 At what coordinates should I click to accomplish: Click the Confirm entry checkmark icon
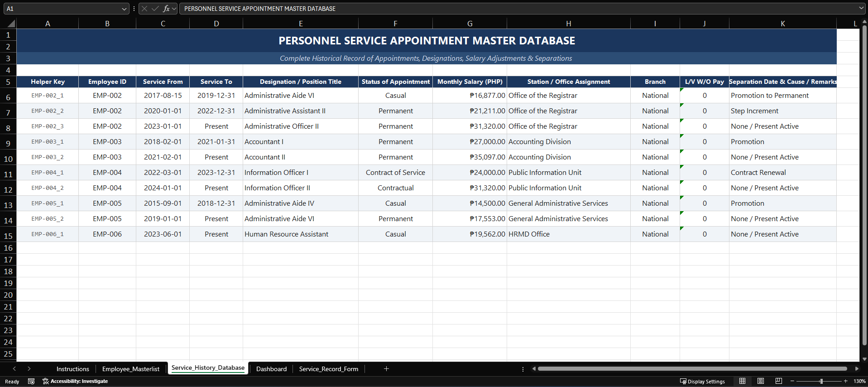click(x=155, y=9)
